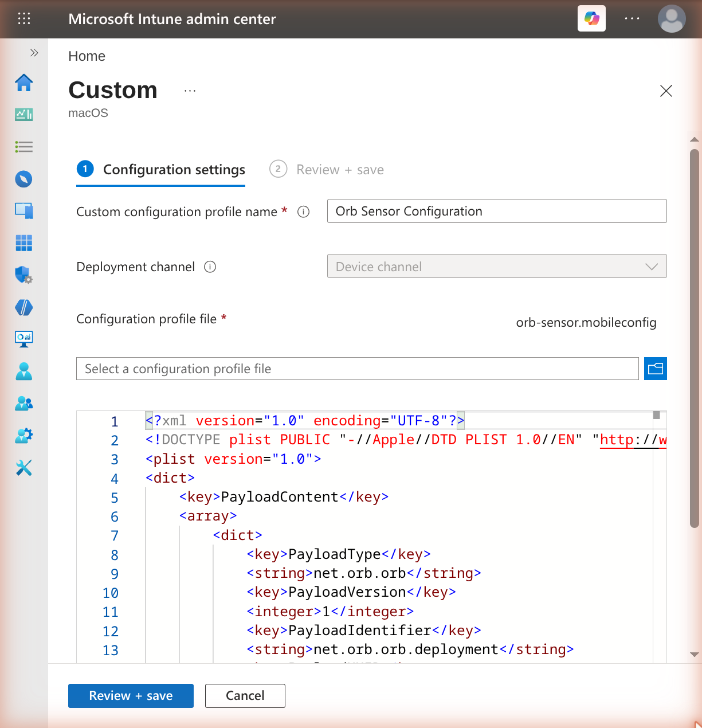Open the user account avatar
The width and height of the screenshot is (702, 728).
[x=672, y=19]
